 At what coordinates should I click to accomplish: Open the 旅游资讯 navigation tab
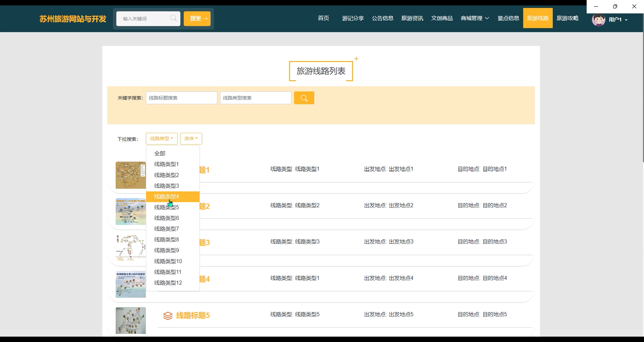(412, 18)
